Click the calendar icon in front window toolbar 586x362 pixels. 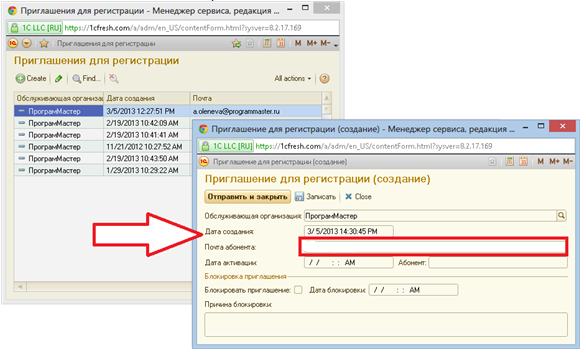point(523,161)
